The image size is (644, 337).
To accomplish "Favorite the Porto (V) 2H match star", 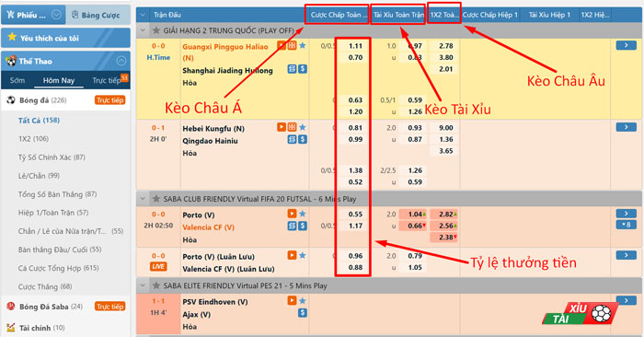I will point(303,214).
